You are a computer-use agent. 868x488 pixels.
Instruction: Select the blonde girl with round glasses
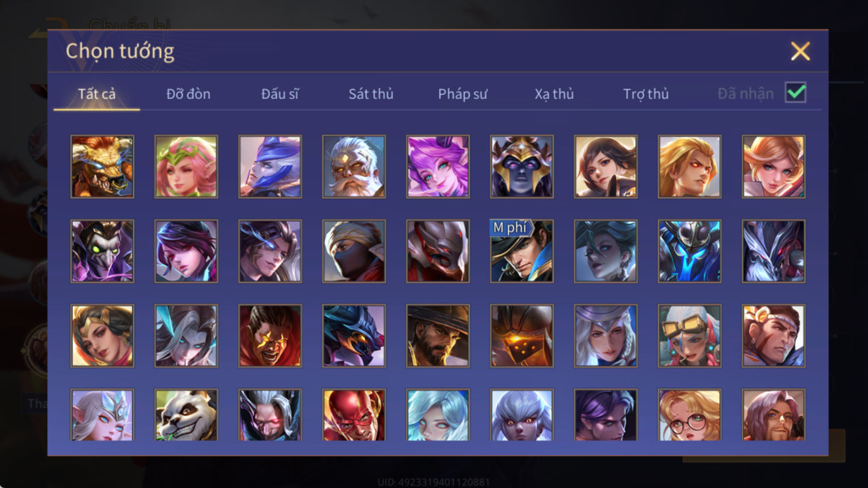pos(689,415)
